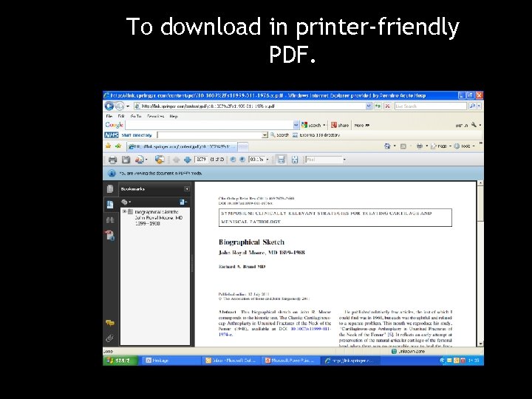
Task: Open a new blank browser tab
Action: point(243,146)
